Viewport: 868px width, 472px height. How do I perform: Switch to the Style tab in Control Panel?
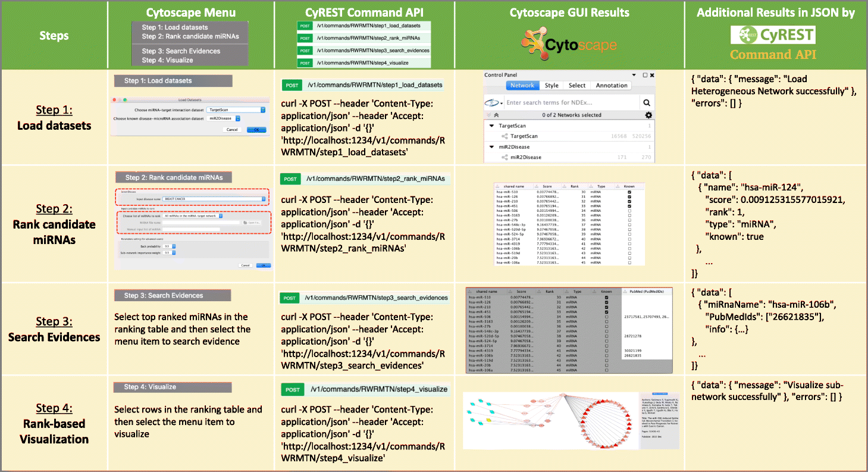(x=551, y=85)
